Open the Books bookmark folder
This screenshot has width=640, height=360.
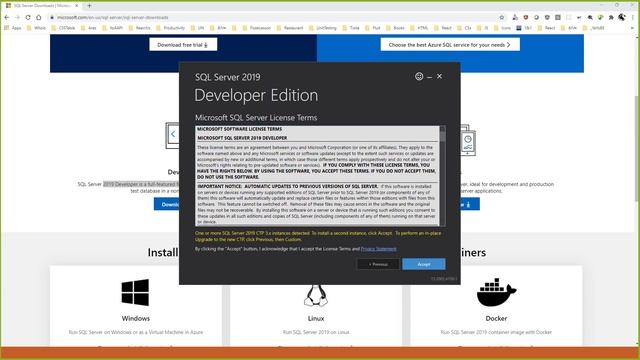395,28
